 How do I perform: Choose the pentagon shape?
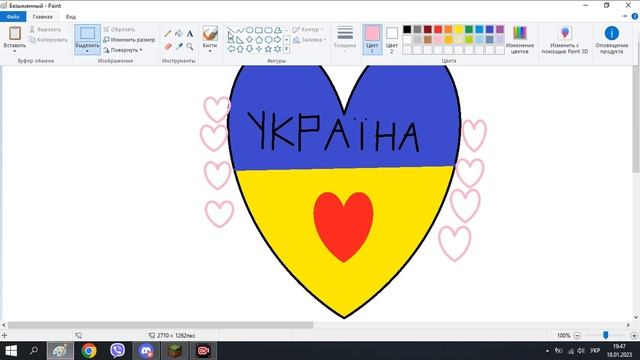pos(259,40)
